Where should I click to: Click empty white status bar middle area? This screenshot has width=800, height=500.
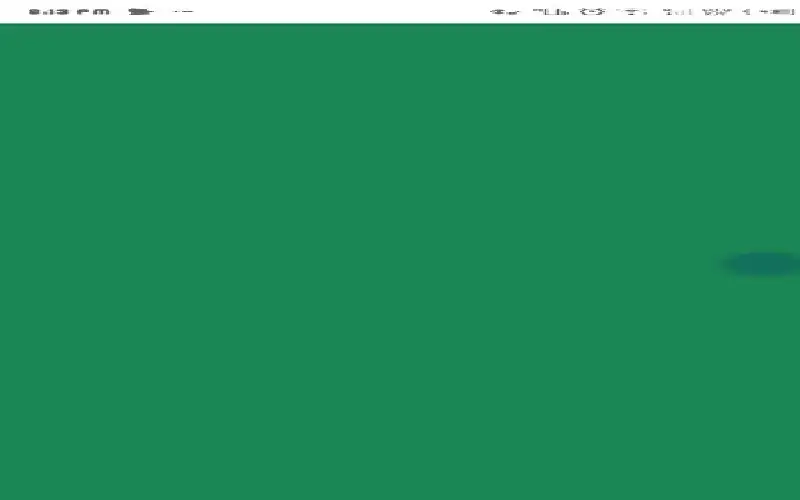click(x=340, y=12)
